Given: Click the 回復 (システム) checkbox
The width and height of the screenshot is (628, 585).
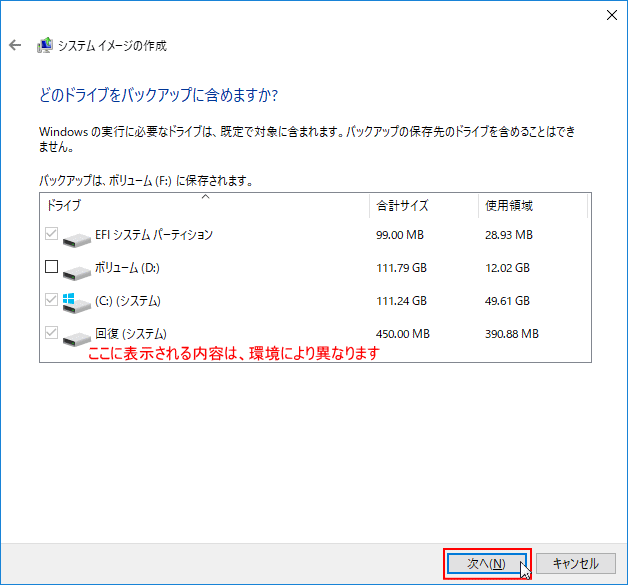Looking at the screenshot, I should pos(51,332).
